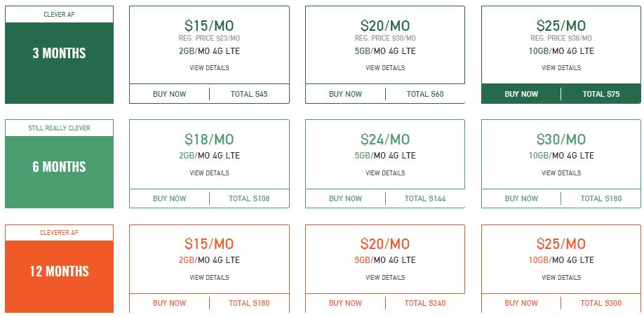Click Buy Now on 12-month 10GB plan
Image resolution: width=644 pixels, height=317 pixels.
[x=521, y=303]
